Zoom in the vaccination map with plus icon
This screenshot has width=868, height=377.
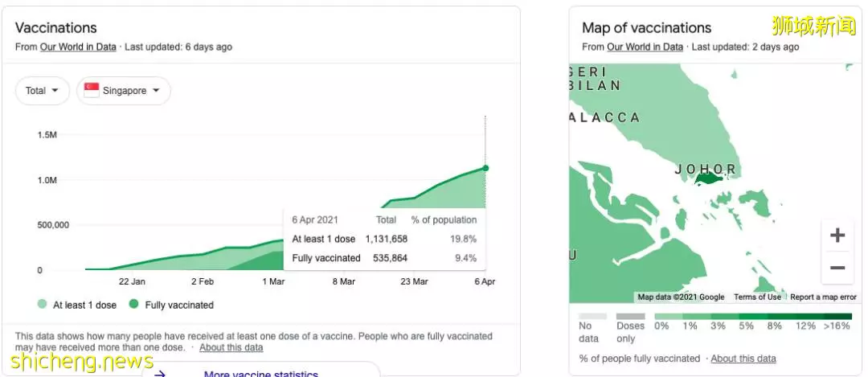click(837, 236)
